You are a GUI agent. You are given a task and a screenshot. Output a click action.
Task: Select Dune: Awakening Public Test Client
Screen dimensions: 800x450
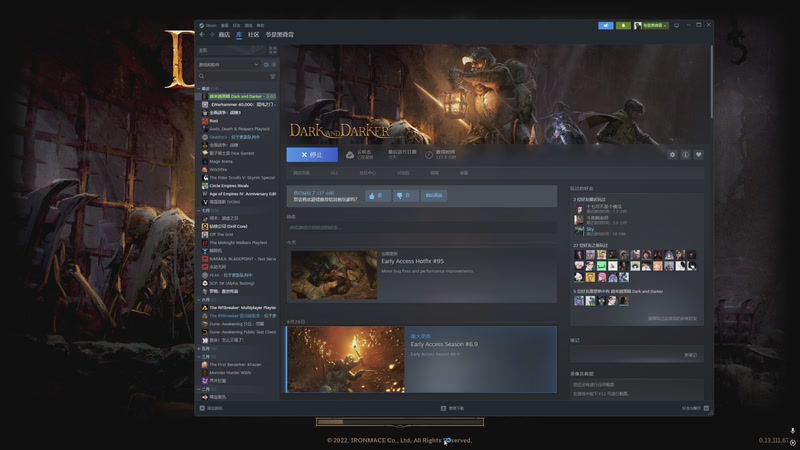[238, 332]
